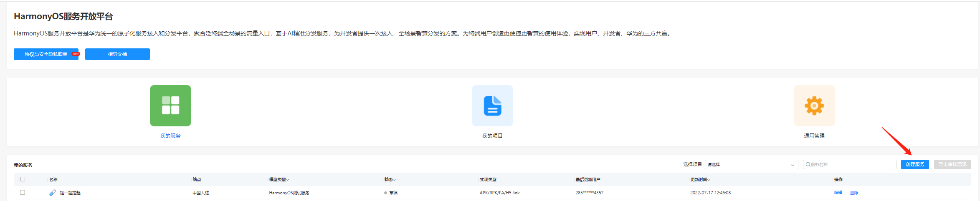Focus the 服务名称 search input field
The height and width of the screenshot is (201, 980).
pyautogui.click(x=849, y=165)
